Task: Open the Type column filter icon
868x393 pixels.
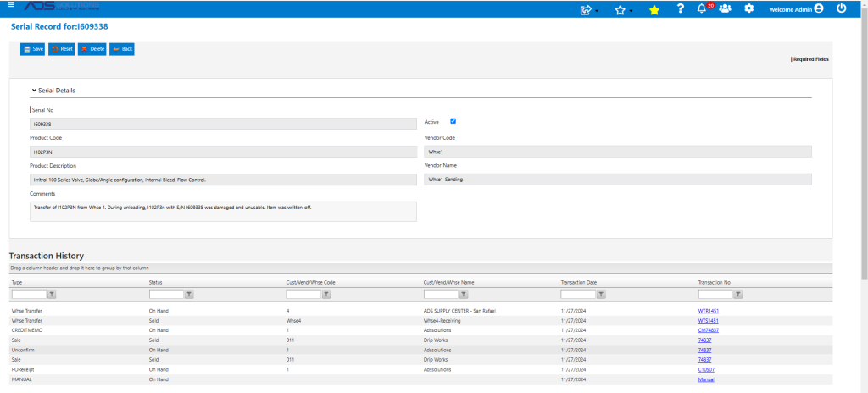Action: (x=52, y=295)
